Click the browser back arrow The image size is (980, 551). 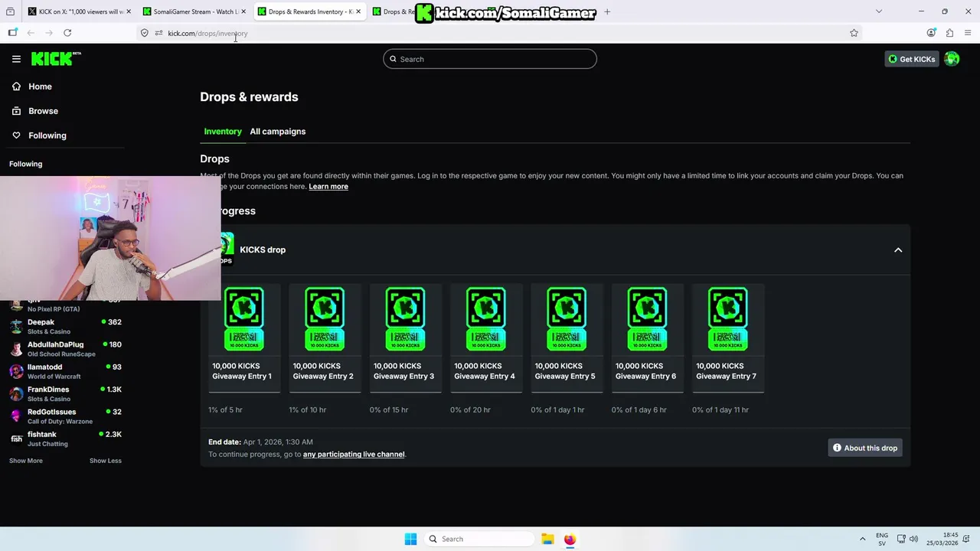pos(31,33)
